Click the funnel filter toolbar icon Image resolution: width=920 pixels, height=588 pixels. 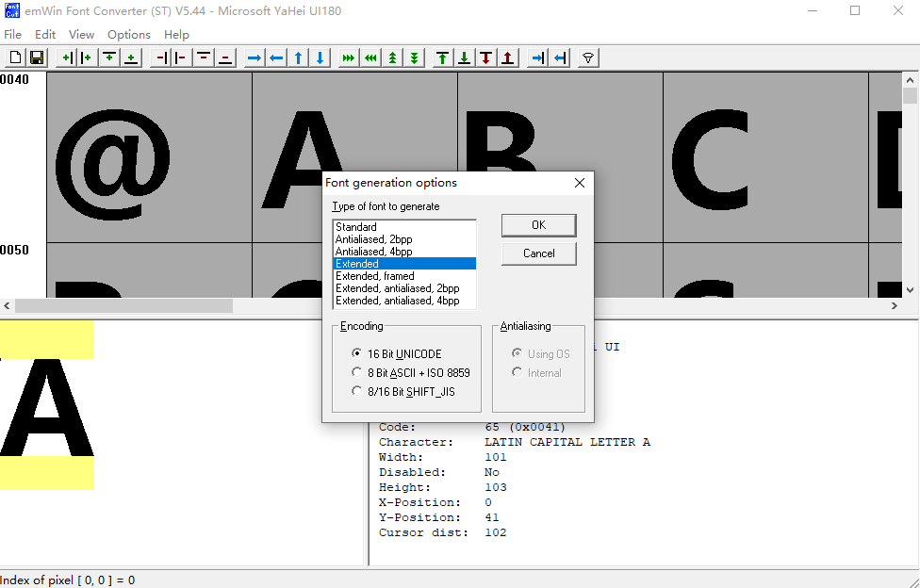click(x=588, y=57)
